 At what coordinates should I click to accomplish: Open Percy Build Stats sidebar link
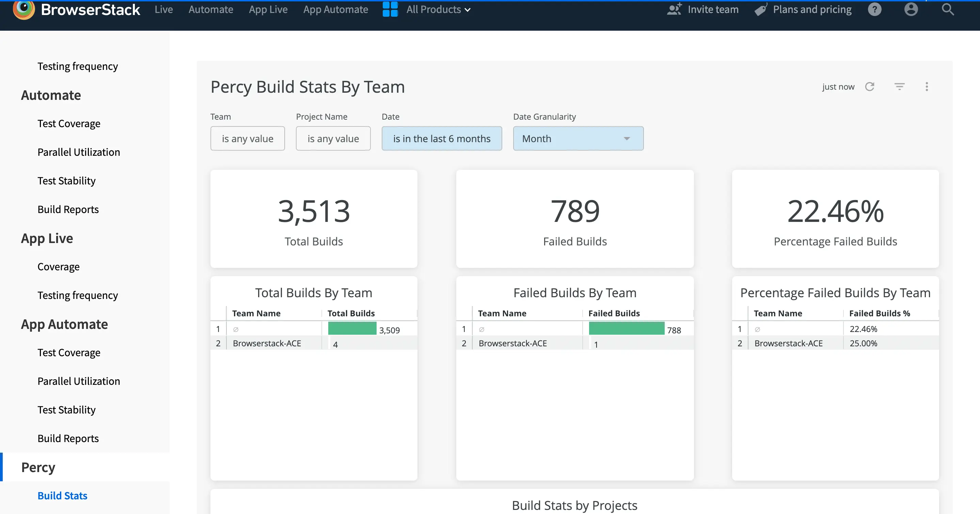pyautogui.click(x=62, y=496)
